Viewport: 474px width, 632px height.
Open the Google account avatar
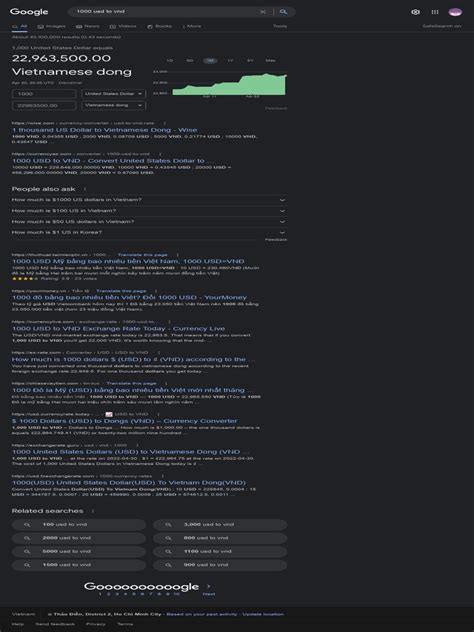(455, 12)
